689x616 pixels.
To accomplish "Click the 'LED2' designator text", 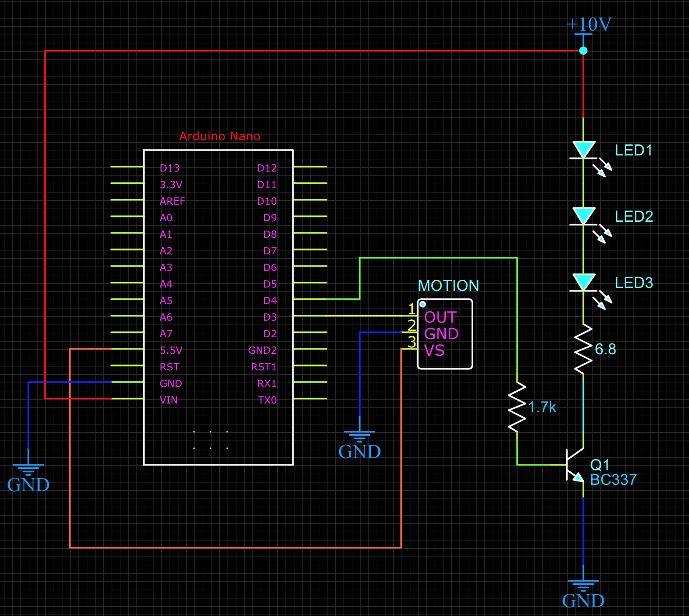I will [x=634, y=216].
